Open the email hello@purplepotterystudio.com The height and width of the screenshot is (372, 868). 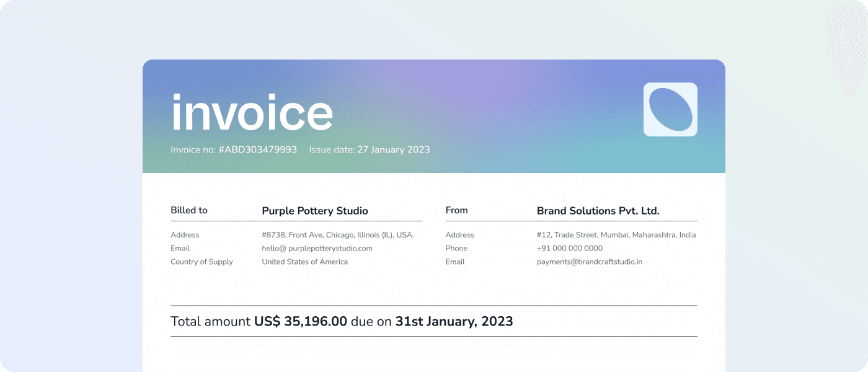tap(317, 248)
